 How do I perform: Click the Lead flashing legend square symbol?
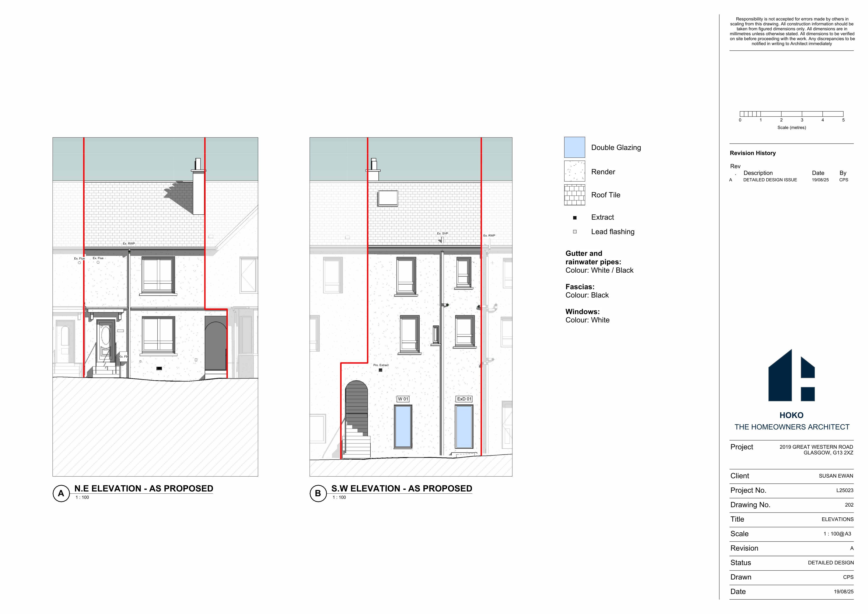(575, 232)
